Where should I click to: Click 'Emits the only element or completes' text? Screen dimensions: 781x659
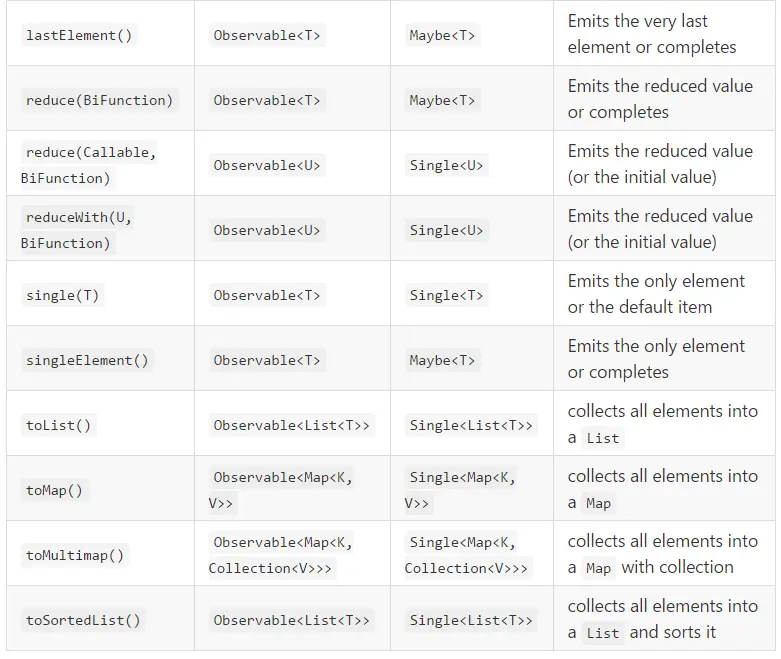coord(656,359)
